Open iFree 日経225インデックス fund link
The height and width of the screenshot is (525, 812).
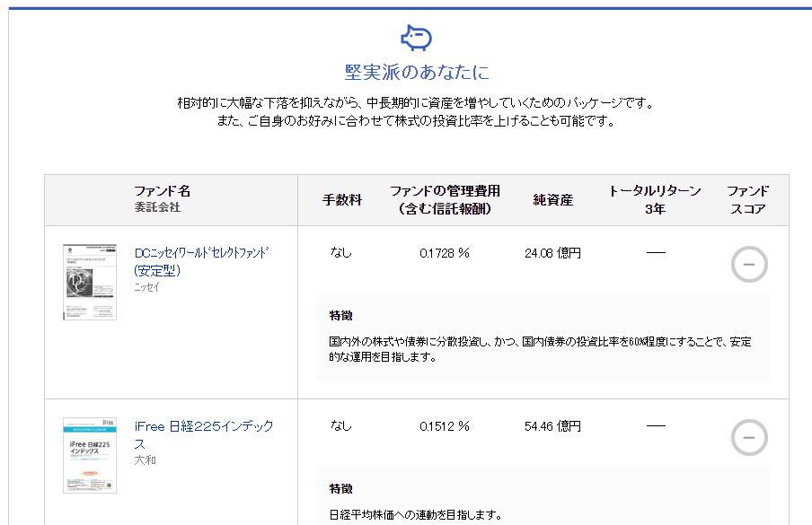click(204, 435)
